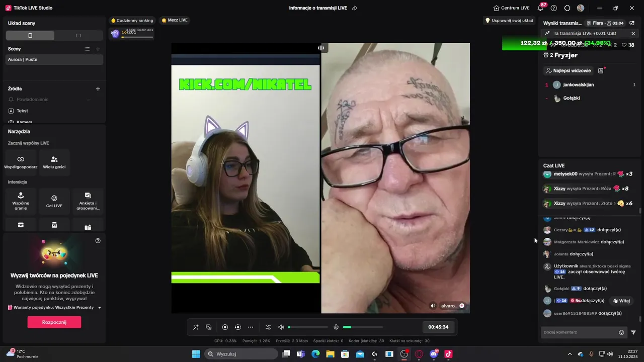Click the Flara 03:04 badge
This screenshot has width=644, height=362.
tap(605, 23)
